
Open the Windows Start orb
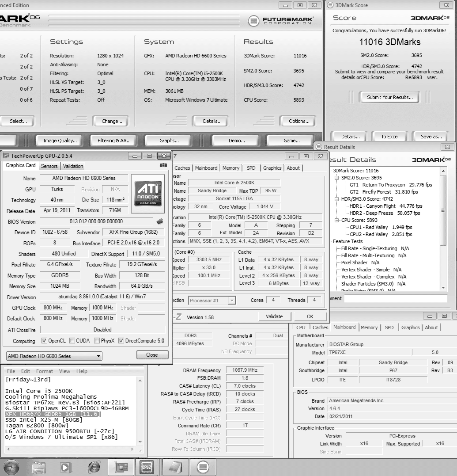[11, 467]
